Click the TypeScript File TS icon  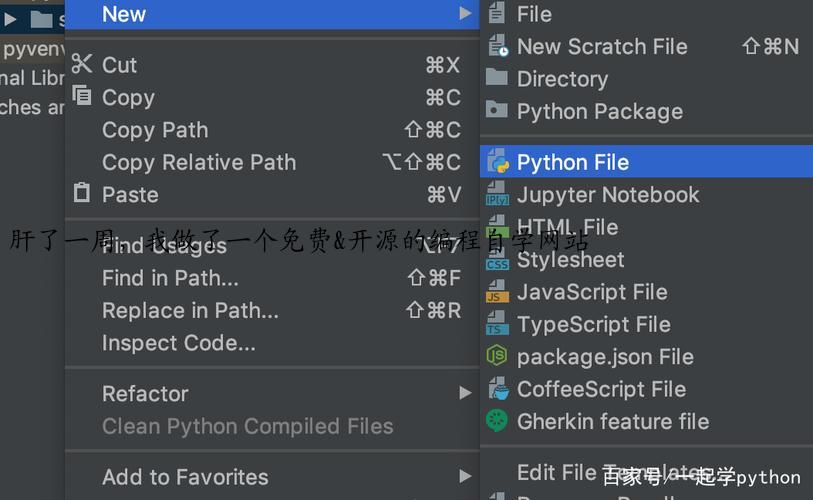pos(497,325)
